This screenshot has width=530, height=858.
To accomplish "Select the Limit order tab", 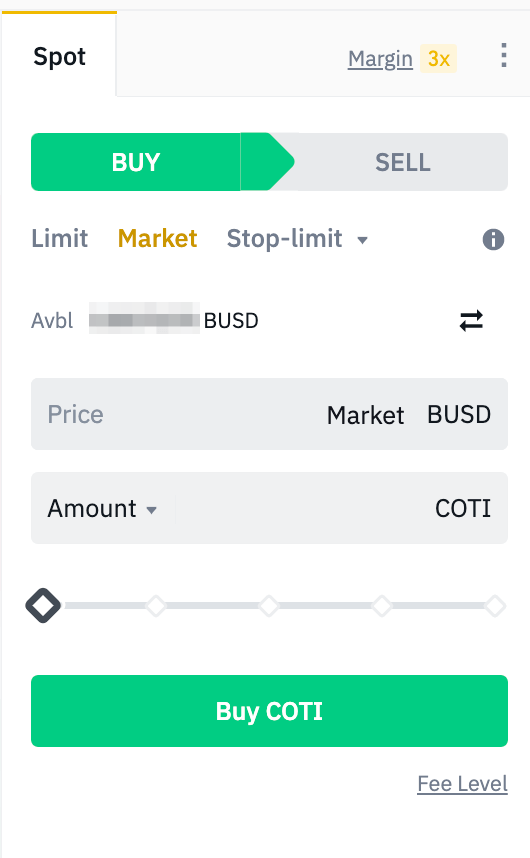I will tap(60, 239).
